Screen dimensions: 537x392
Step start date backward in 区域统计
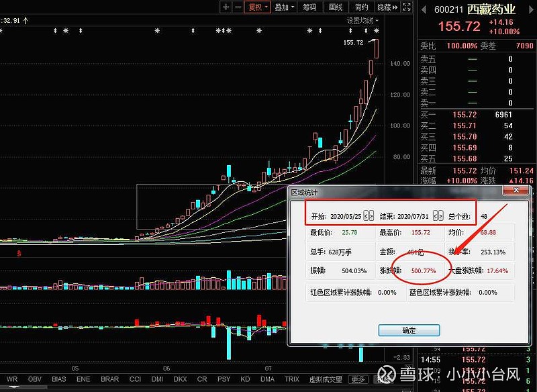pyautogui.click(x=366, y=216)
